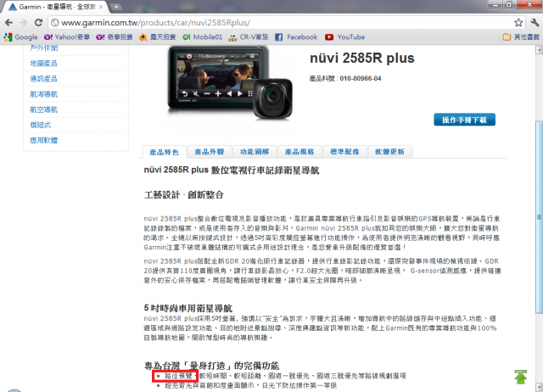
Task: Click the 專為台灣量身打造的完備功能 heading
Action: 211,366
